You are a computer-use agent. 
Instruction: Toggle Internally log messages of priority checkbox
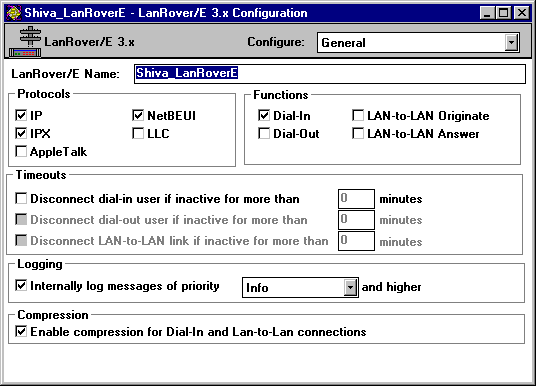pos(21,285)
